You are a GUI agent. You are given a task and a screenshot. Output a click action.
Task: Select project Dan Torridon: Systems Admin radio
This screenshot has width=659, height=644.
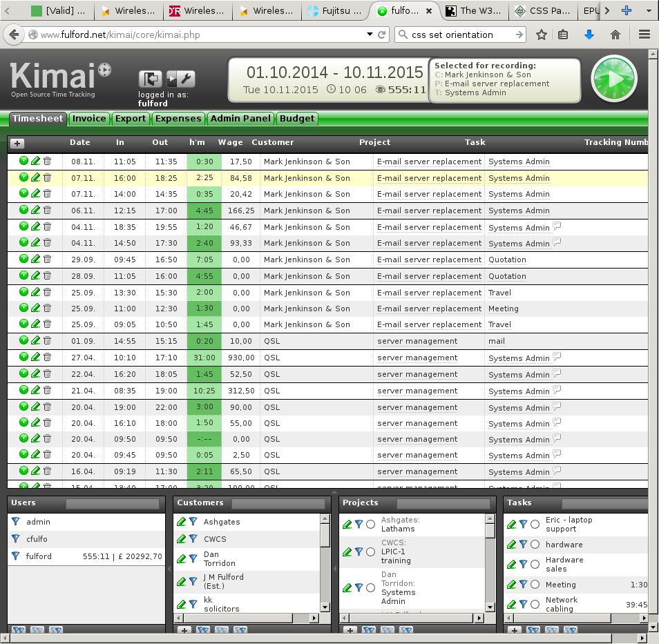tap(370, 587)
